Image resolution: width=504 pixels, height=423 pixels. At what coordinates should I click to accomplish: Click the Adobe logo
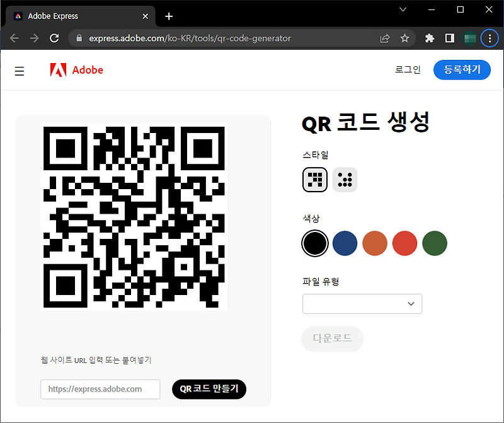[x=76, y=70]
